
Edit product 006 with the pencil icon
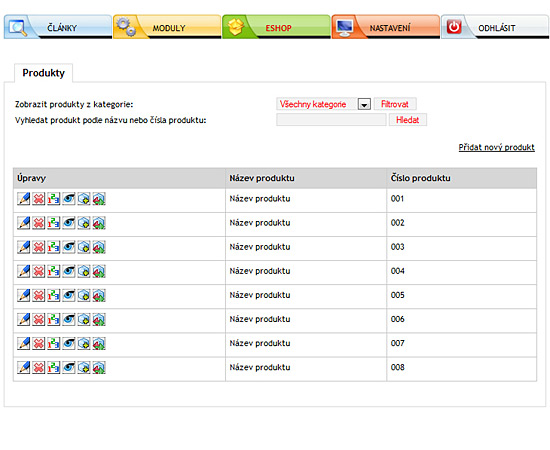pos(24,320)
